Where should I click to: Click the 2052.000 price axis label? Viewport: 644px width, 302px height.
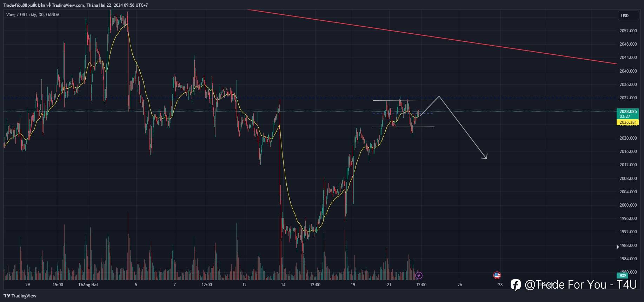pyautogui.click(x=628, y=31)
